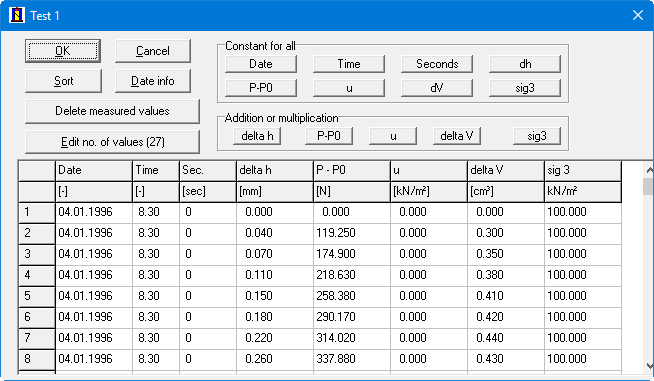The width and height of the screenshot is (654, 381).
Task: Edit Time cell 8.30 in row 2
Action: tap(156, 233)
